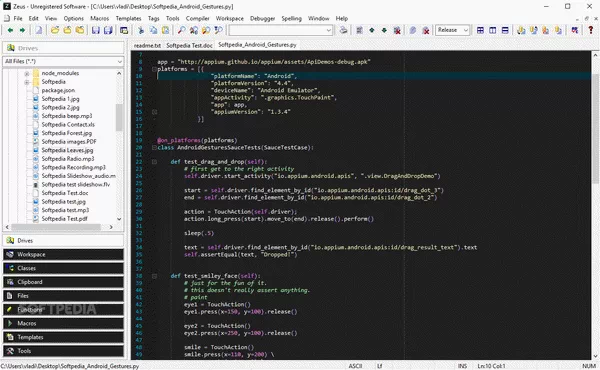The image size is (600, 370).
Task: Click the flag icon left of Help icon
Action: (x=574, y=30)
